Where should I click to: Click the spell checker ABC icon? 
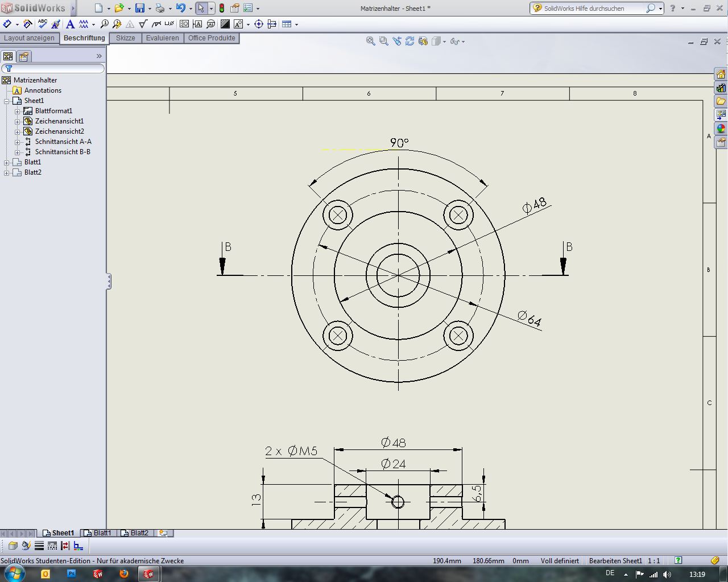(x=43, y=24)
